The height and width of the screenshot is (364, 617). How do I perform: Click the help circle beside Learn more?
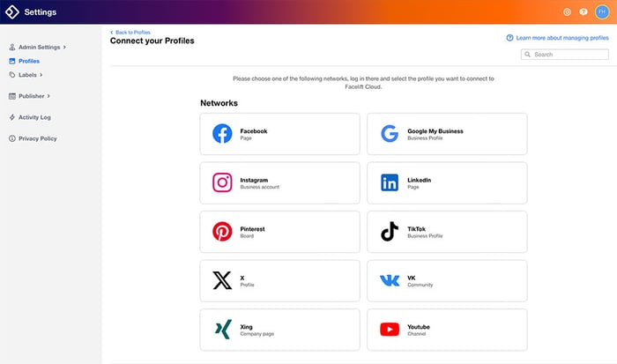click(x=509, y=38)
